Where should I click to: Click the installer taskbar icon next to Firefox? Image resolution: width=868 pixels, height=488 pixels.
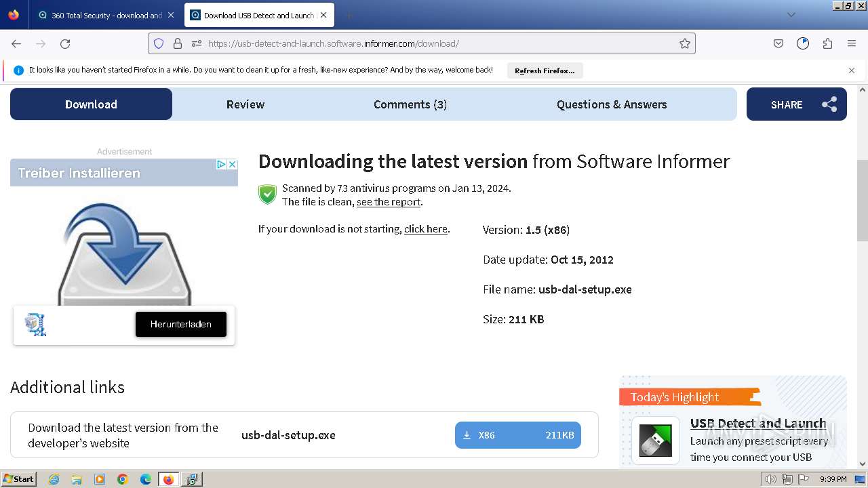(x=192, y=479)
